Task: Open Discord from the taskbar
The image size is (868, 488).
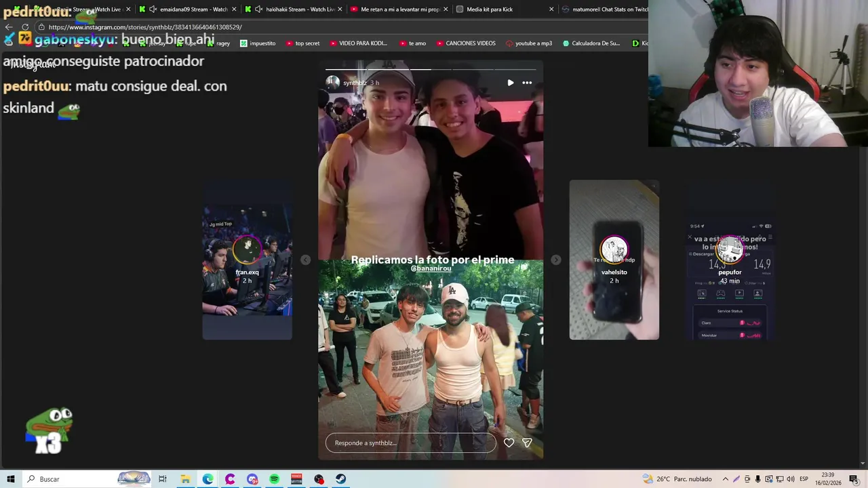Action: pyautogui.click(x=252, y=479)
